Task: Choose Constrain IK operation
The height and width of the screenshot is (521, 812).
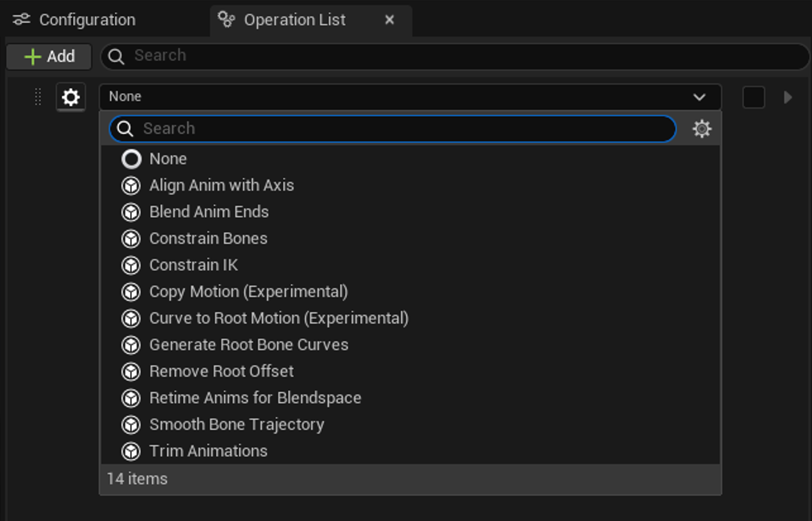Action: click(410, 265)
